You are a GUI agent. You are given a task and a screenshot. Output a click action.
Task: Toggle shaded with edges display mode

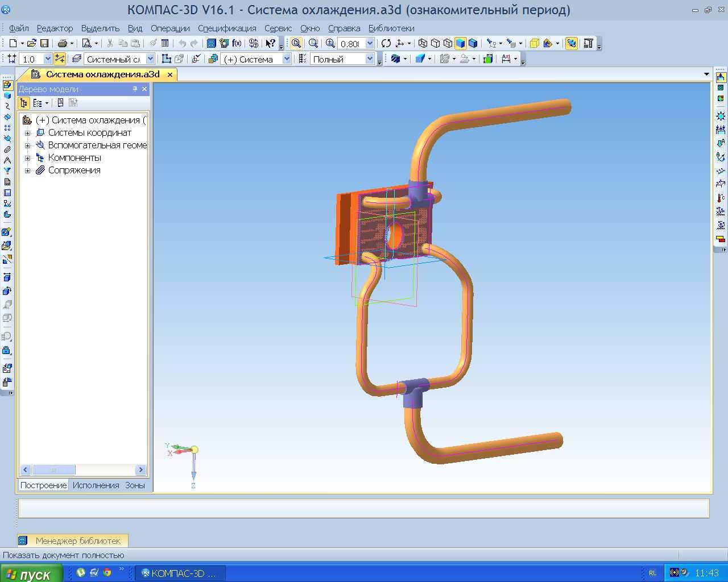point(473,43)
